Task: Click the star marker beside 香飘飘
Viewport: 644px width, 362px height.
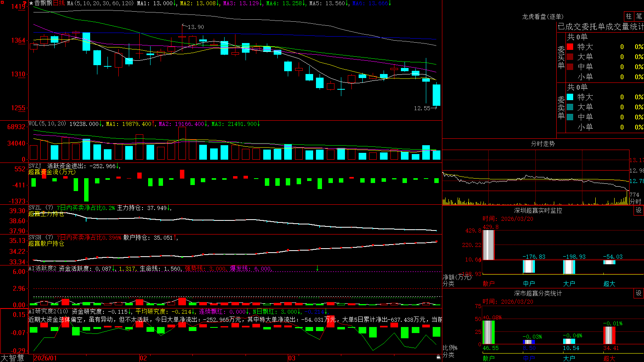Action: point(31,3)
